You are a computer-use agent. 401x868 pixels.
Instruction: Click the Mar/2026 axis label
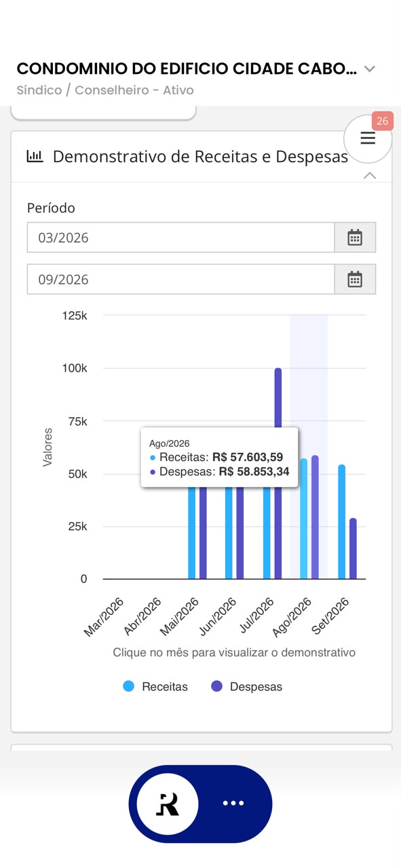[x=104, y=616]
